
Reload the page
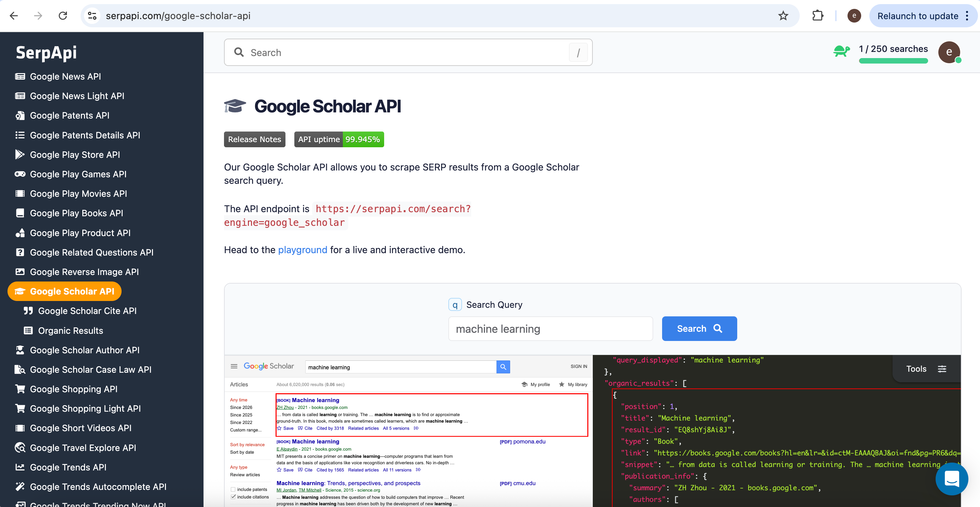[x=63, y=16]
